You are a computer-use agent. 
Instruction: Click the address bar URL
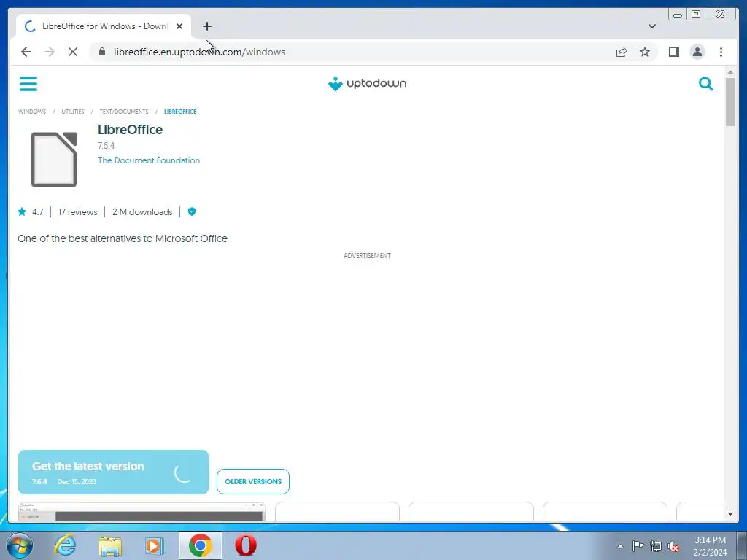(x=199, y=52)
